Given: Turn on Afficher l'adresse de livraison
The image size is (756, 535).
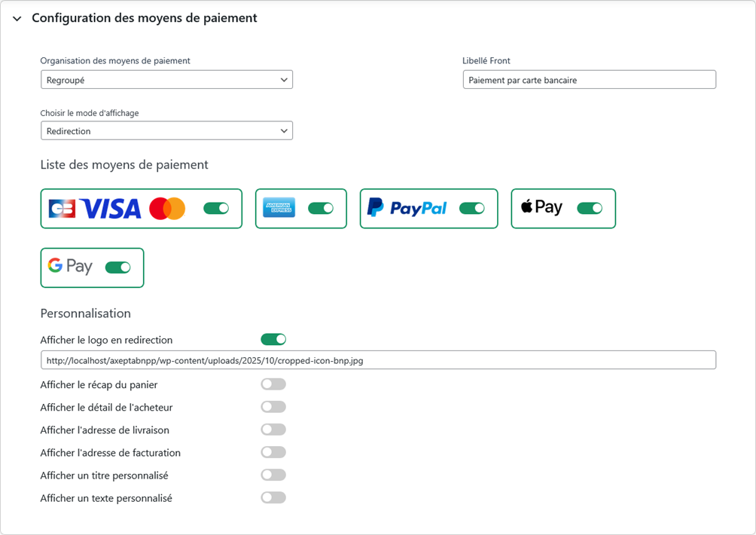Looking at the screenshot, I should click(273, 430).
